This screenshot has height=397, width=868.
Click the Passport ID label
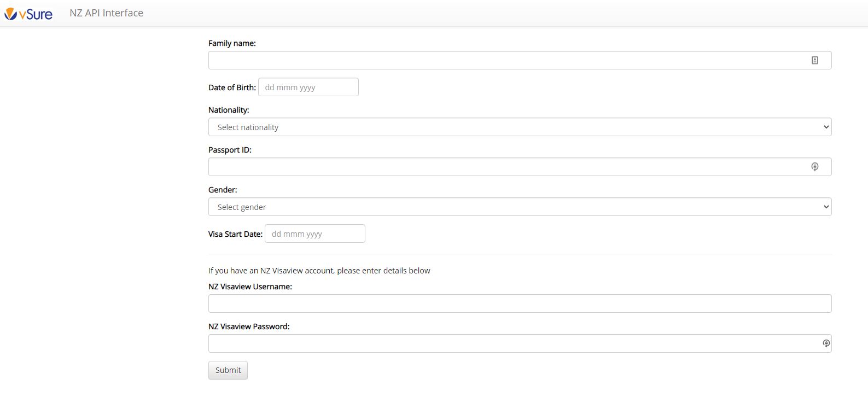[230, 150]
